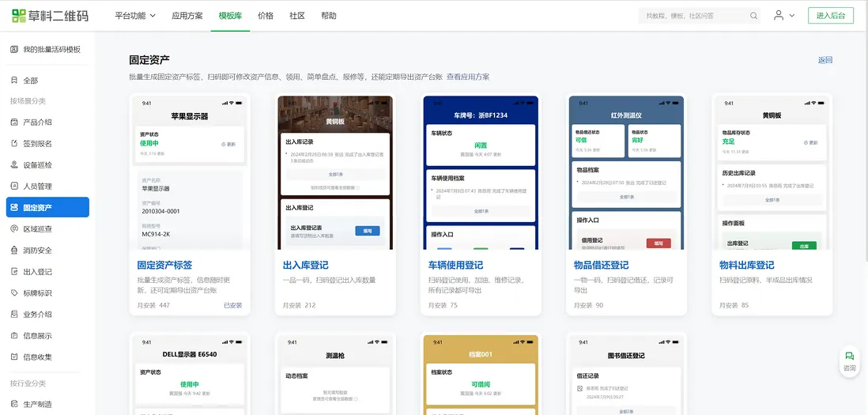Click the 草料二维码 logo icon
868x415 pixels.
coord(19,16)
